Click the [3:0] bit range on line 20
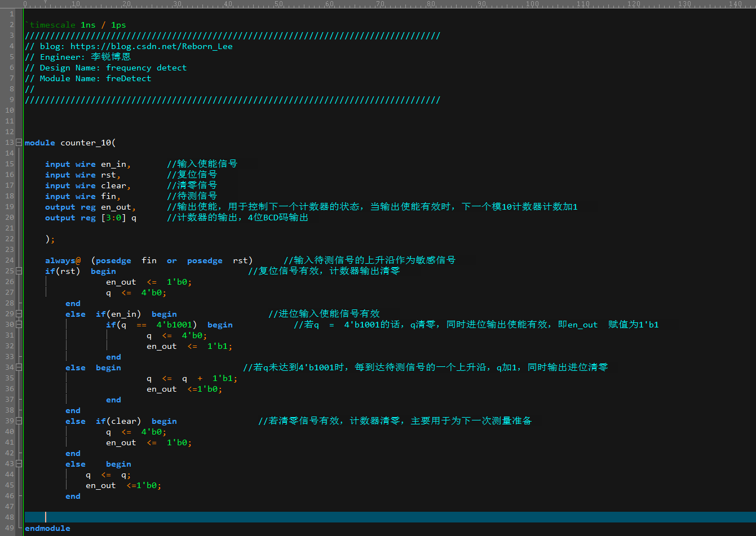 113,218
